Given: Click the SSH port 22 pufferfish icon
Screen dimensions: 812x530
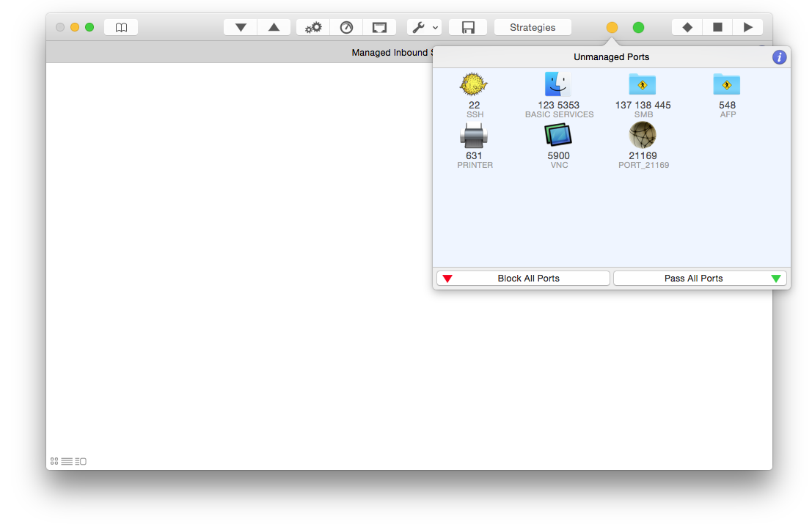Looking at the screenshot, I should click(x=474, y=84).
